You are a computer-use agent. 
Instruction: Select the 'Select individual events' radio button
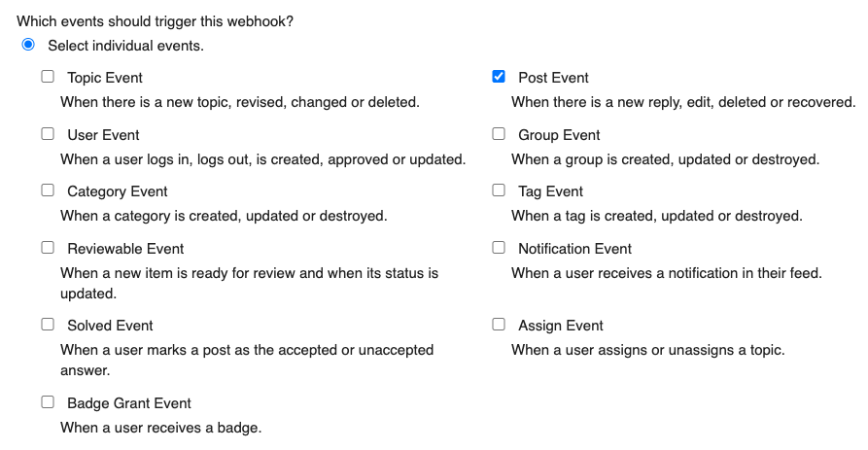(28, 45)
